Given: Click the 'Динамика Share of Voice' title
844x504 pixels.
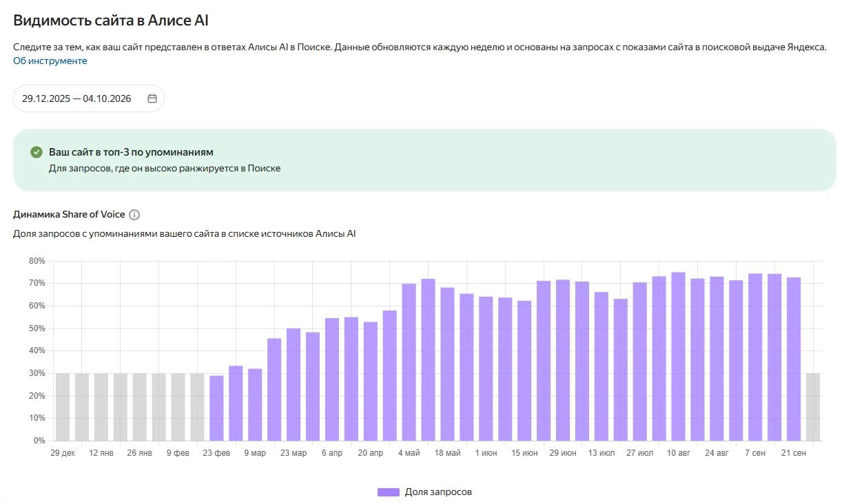Looking at the screenshot, I should [x=69, y=215].
